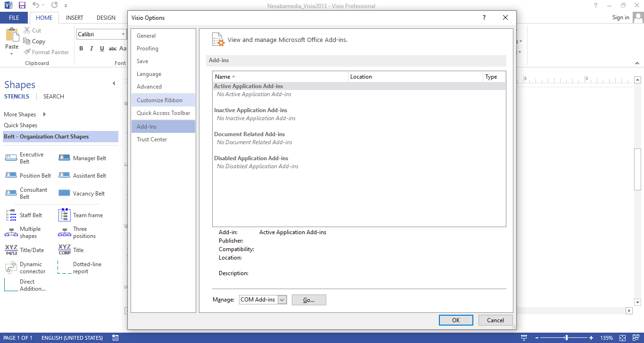Screen dimensions: 644x343
Task: Select the Manager Belt shape icon
Action: click(x=64, y=158)
